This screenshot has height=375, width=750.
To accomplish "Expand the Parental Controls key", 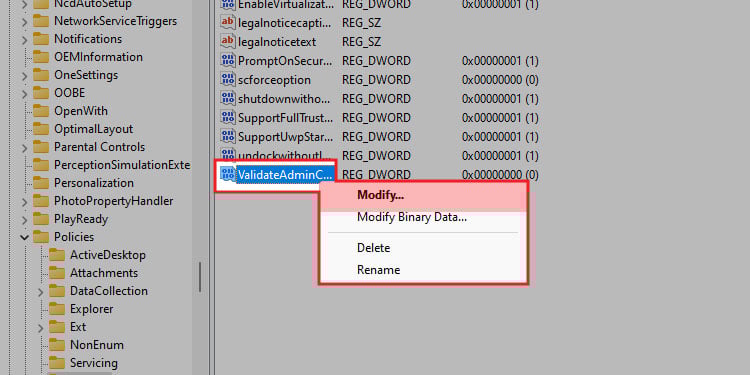I will pos(24,147).
